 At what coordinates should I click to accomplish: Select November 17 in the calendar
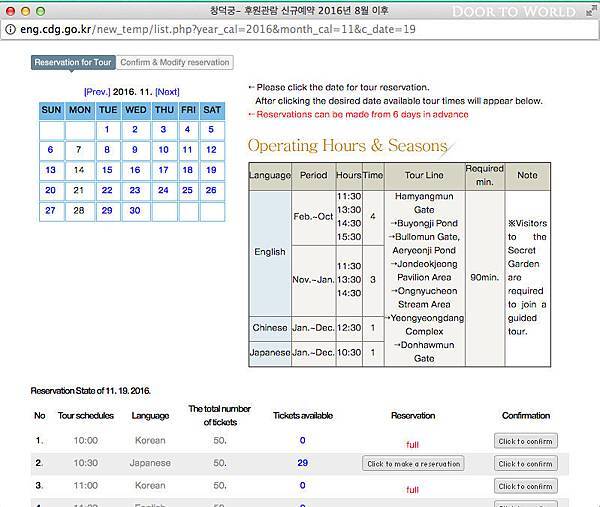[163, 170]
